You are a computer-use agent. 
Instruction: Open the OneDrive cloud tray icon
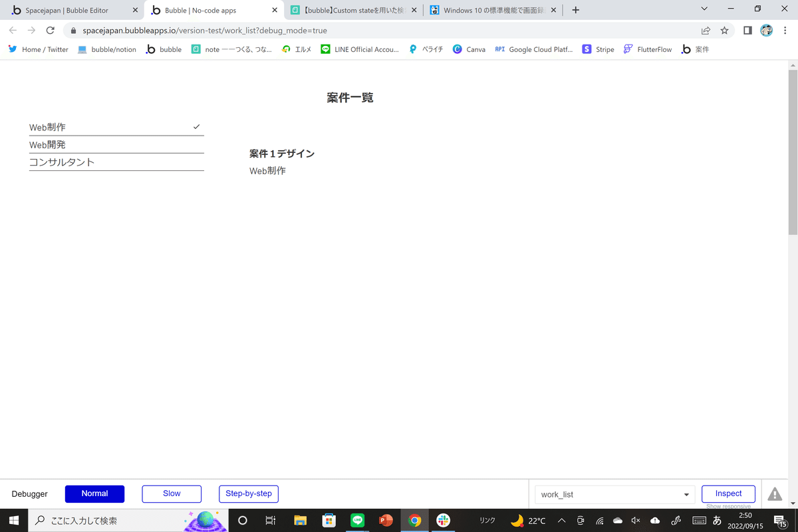pyautogui.click(x=618, y=521)
